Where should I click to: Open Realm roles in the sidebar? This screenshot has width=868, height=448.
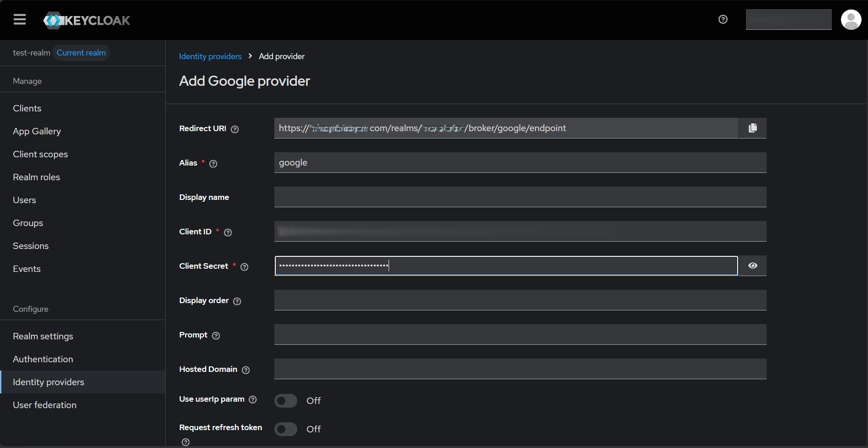pyautogui.click(x=83, y=177)
